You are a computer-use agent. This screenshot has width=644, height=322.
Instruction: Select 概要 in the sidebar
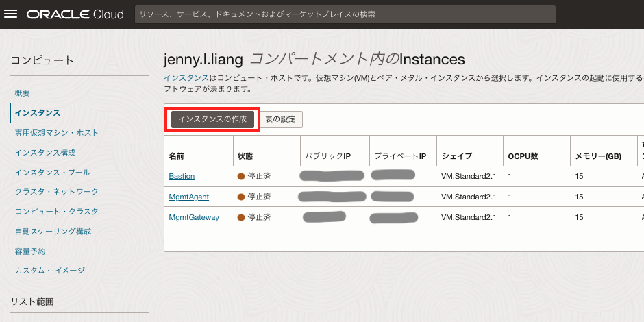23,93
